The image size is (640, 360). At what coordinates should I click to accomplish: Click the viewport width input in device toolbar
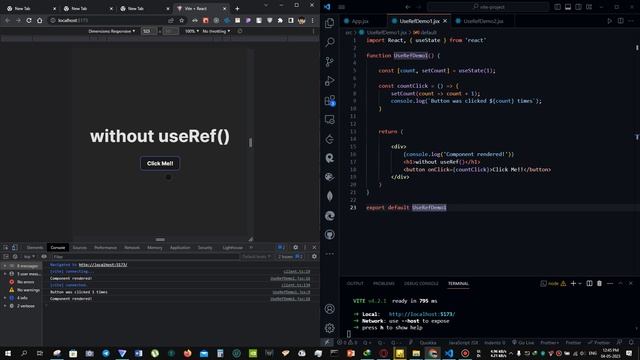tap(148, 31)
